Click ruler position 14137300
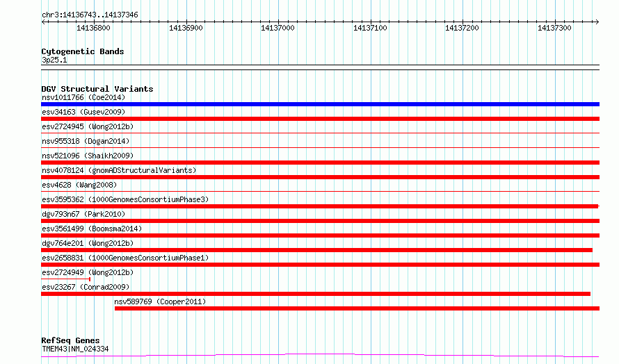Image resolution: width=619 pixels, height=364 pixels. click(554, 28)
